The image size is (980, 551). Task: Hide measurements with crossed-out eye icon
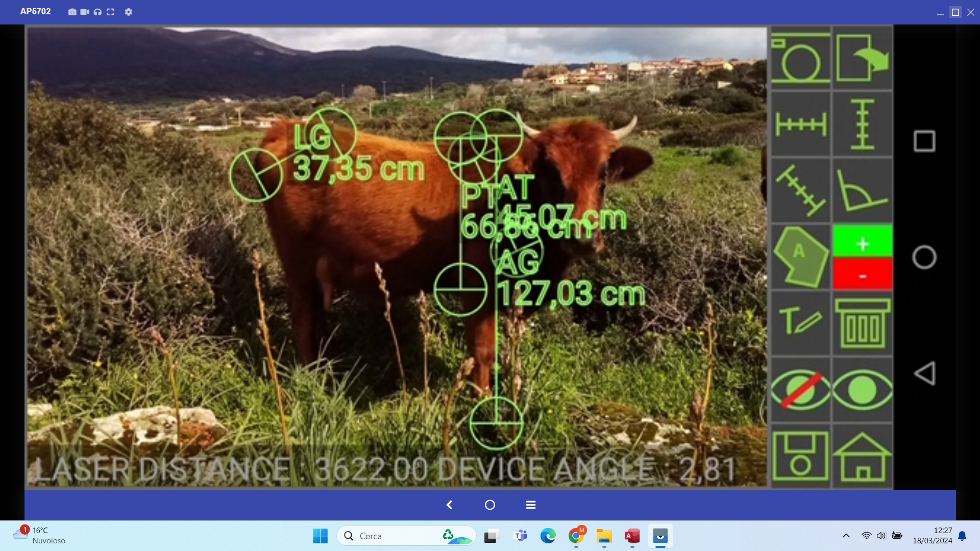(800, 390)
